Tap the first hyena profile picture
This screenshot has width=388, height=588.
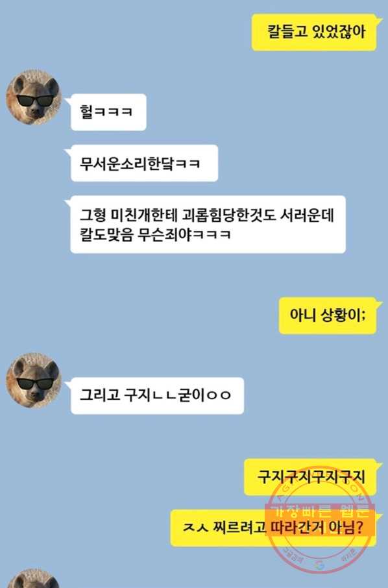click(x=34, y=97)
